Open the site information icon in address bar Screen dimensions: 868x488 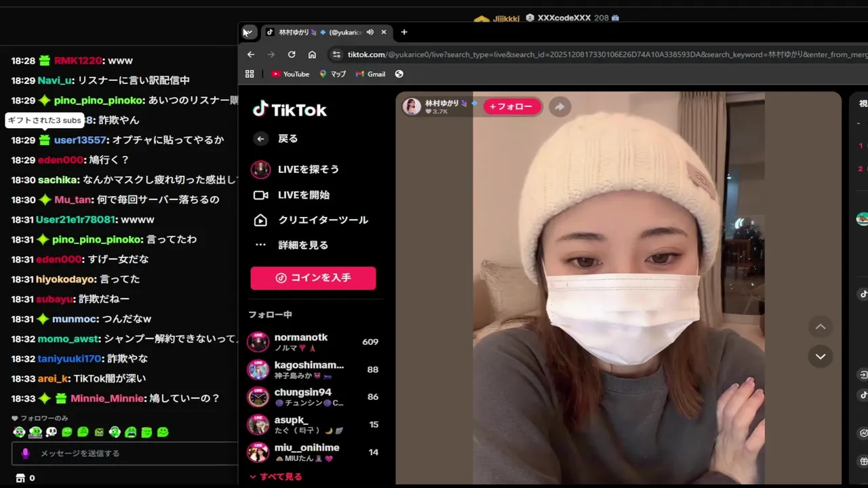[x=336, y=54]
